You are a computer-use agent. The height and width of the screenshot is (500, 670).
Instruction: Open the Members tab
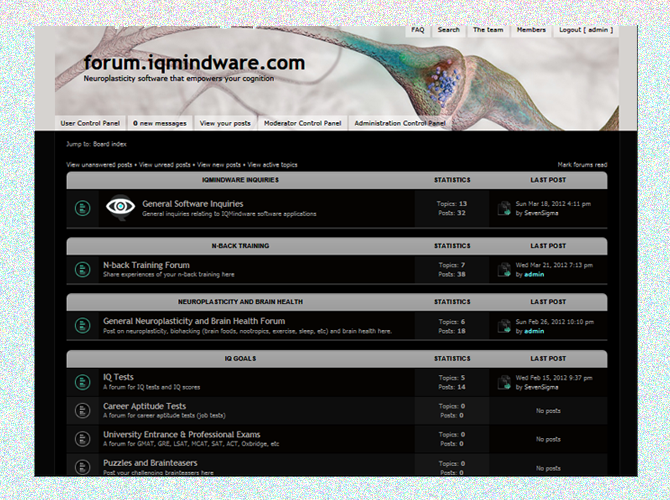click(x=531, y=30)
